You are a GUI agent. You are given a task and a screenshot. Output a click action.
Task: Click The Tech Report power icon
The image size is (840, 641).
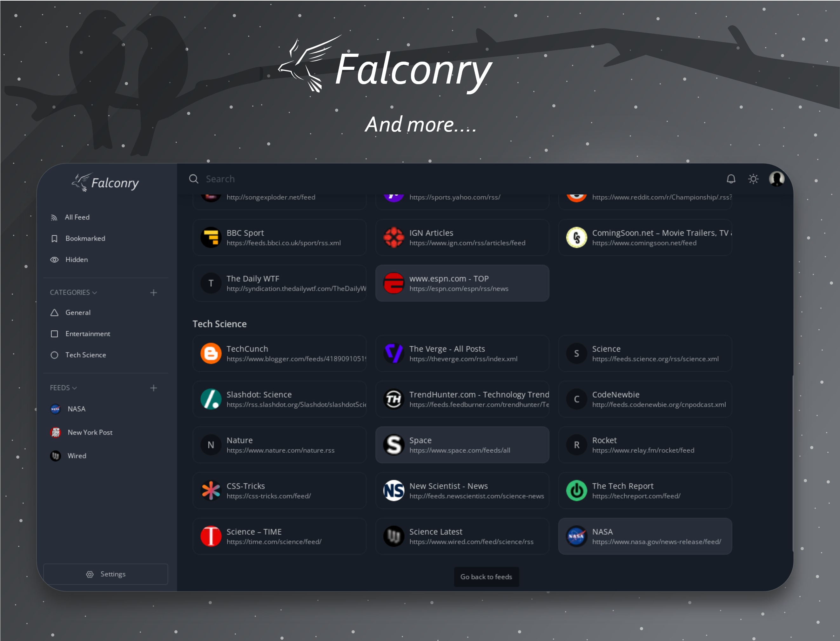(x=576, y=491)
